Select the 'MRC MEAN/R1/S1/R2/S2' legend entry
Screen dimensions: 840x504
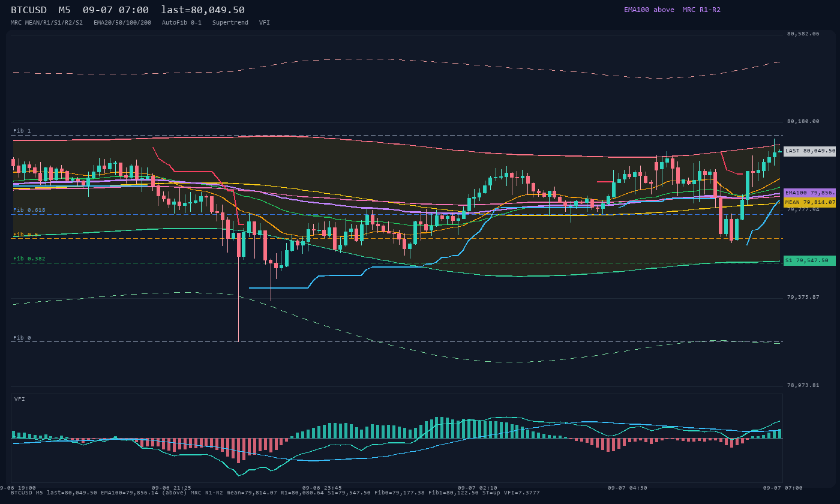click(x=47, y=23)
